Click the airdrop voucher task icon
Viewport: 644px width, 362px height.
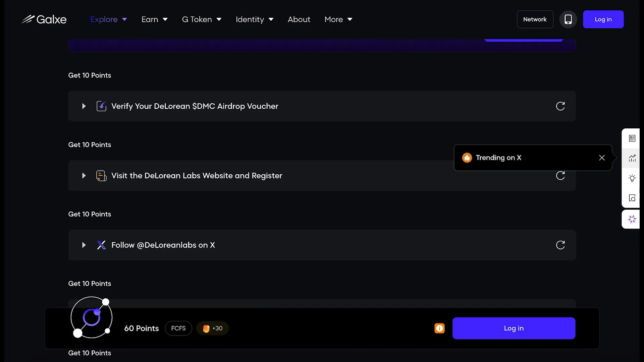coord(101,106)
